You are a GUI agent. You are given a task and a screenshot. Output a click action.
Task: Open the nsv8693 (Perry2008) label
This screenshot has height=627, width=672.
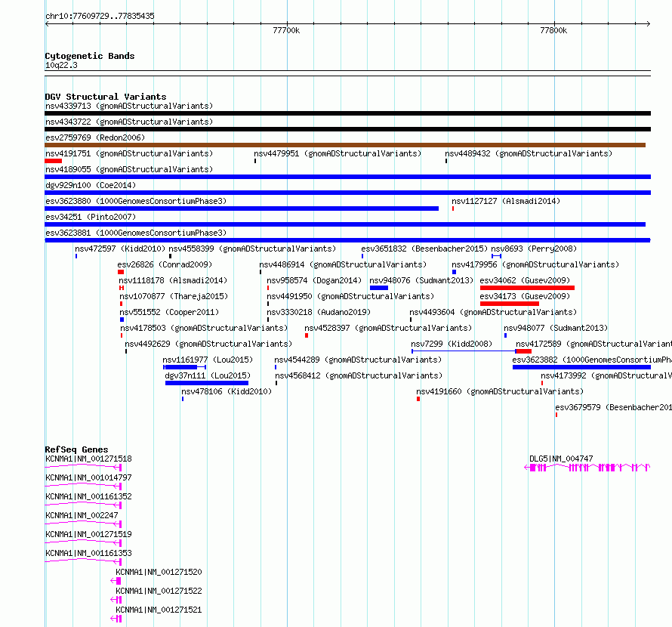(x=534, y=249)
